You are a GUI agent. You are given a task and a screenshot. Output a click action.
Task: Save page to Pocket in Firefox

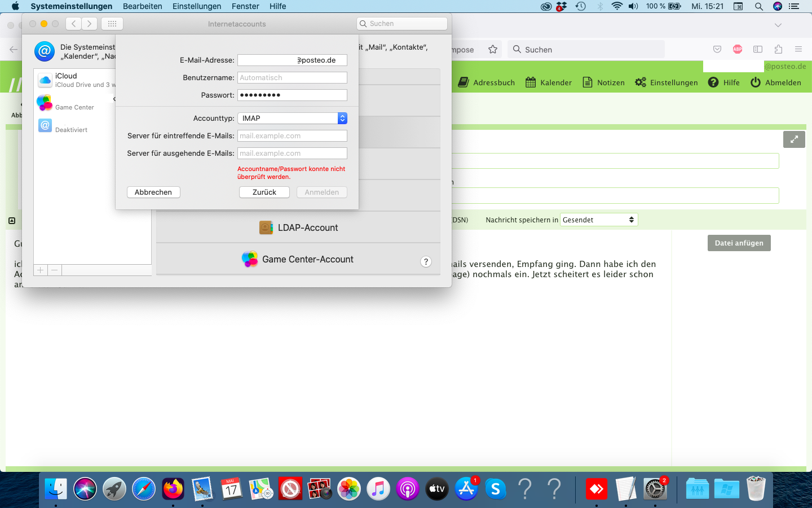(717, 50)
